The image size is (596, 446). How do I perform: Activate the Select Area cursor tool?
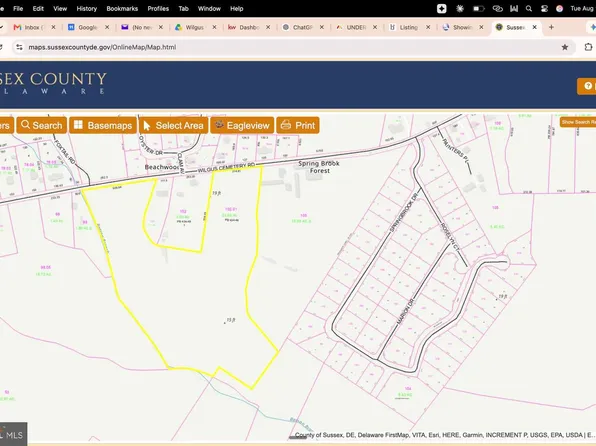pos(174,125)
